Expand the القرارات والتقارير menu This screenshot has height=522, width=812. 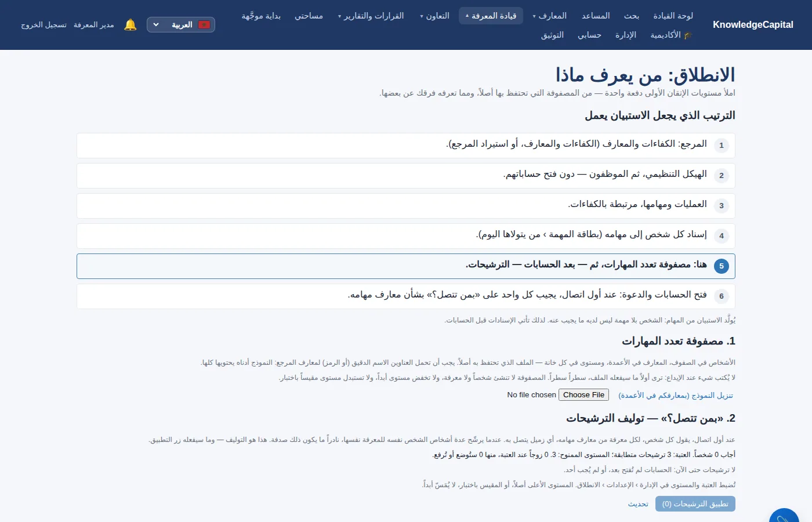pyautogui.click(x=371, y=16)
